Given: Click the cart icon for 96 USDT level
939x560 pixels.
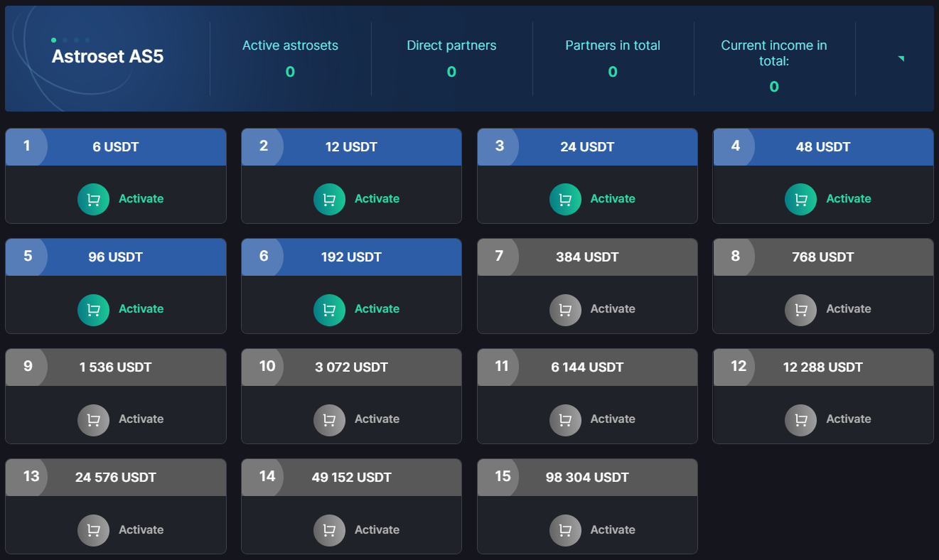Looking at the screenshot, I should [93, 309].
